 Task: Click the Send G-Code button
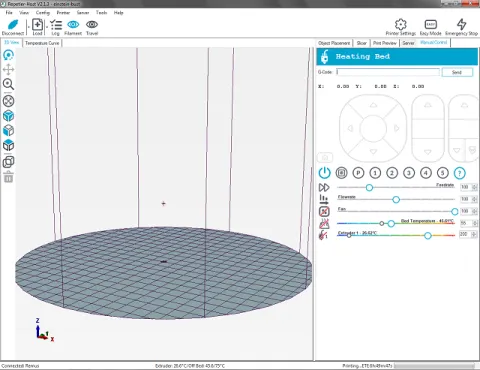click(457, 72)
